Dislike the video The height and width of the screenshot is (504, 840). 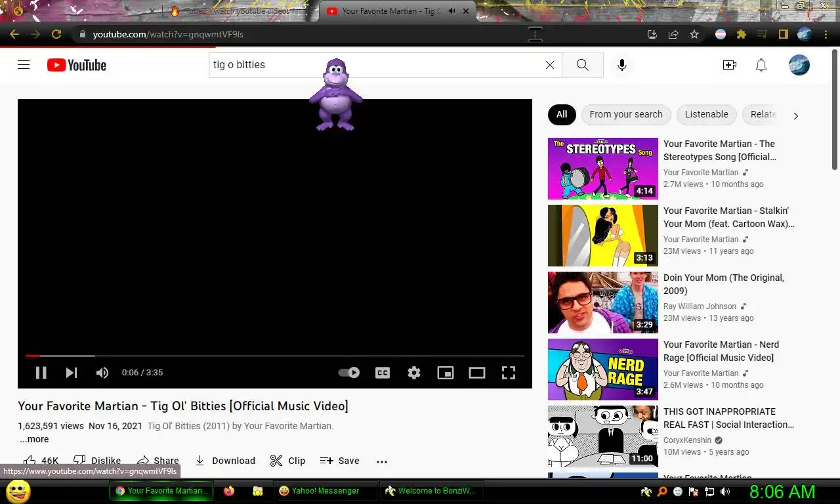[97, 461]
